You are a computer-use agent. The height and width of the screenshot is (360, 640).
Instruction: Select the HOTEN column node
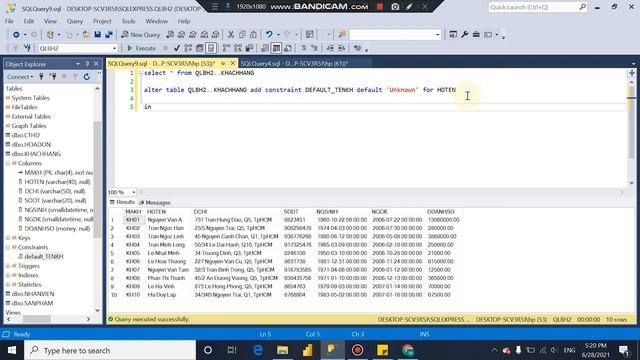coord(57,182)
